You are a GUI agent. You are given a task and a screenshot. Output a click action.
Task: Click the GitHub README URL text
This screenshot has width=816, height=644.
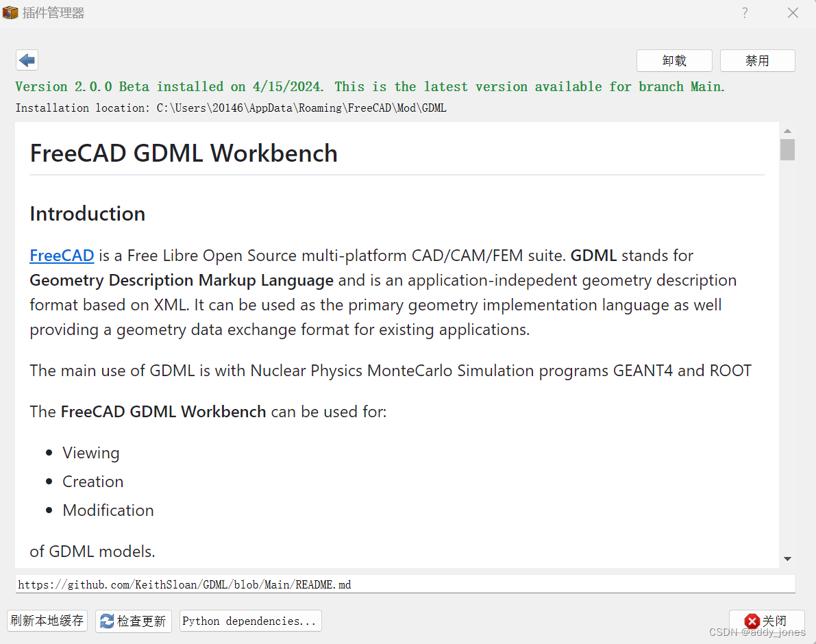185,584
